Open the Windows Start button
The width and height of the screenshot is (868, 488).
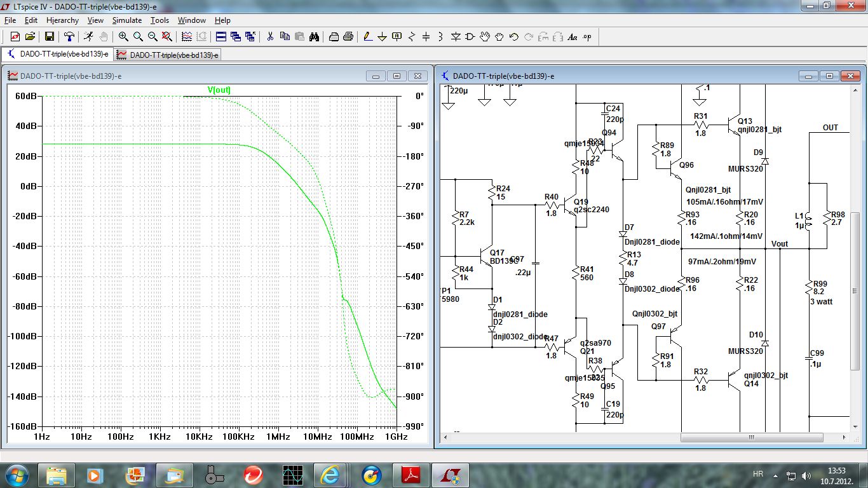[x=17, y=475]
